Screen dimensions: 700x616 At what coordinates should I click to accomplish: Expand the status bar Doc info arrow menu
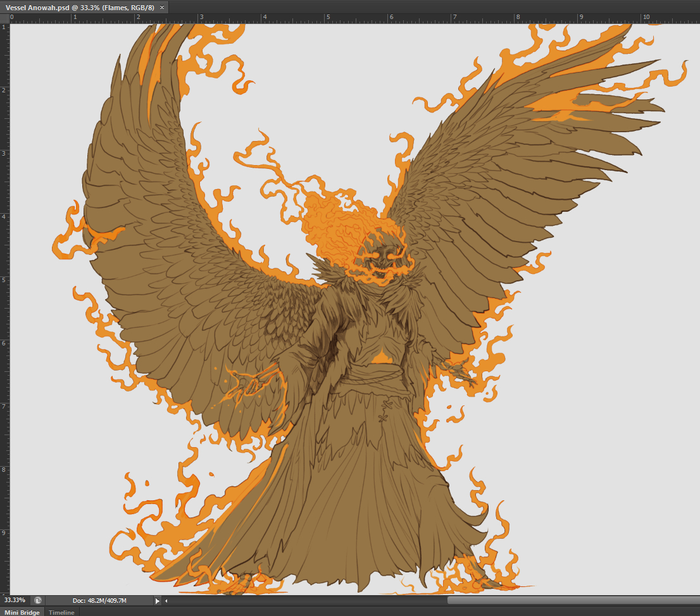tap(158, 601)
